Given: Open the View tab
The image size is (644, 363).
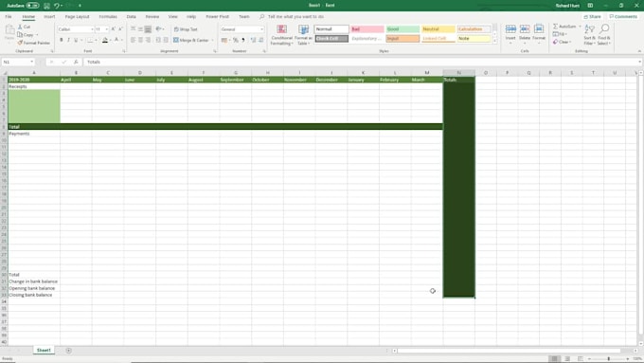Looking at the screenshot, I should pos(173,16).
